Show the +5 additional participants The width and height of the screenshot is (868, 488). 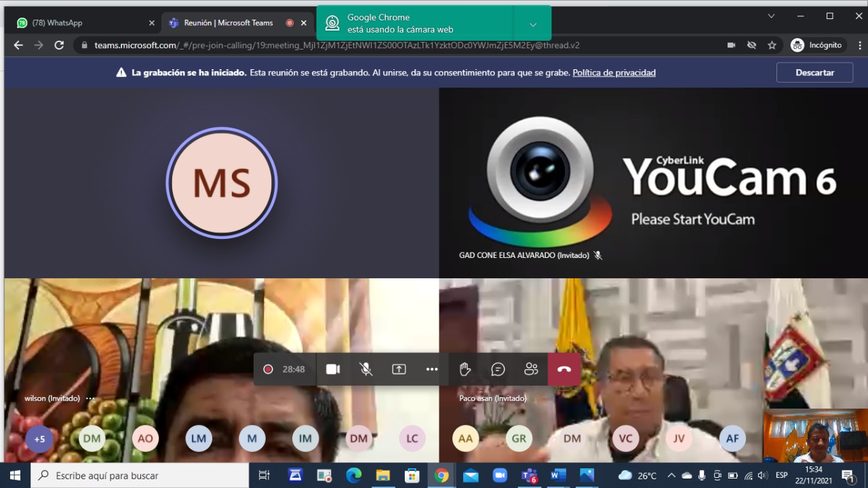(x=40, y=439)
